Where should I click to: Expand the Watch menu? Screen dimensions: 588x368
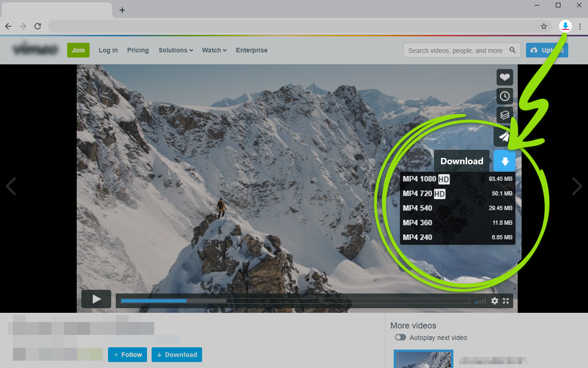coord(214,50)
